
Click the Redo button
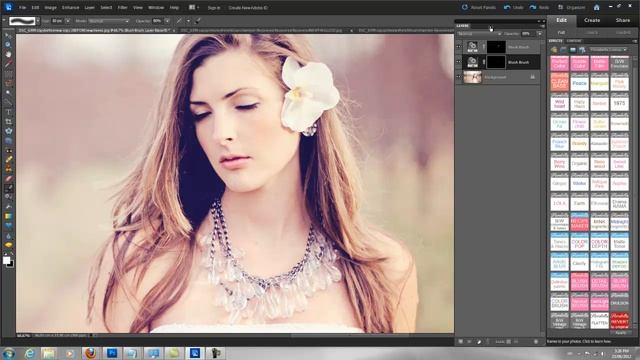point(539,7)
